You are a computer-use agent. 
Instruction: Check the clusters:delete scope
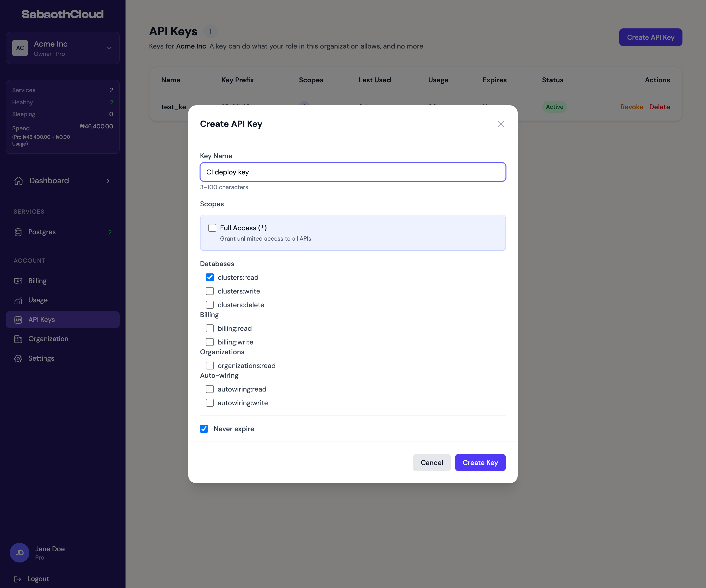(x=210, y=305)
